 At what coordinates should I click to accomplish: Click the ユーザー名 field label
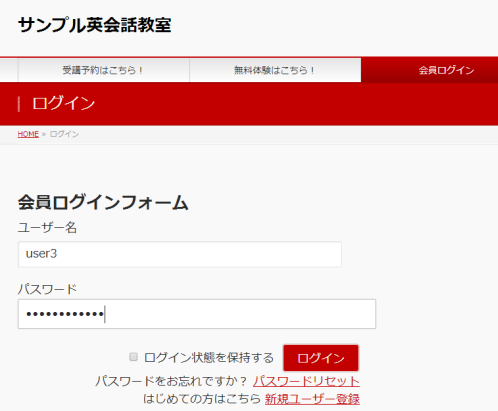(x=47, y=228)
